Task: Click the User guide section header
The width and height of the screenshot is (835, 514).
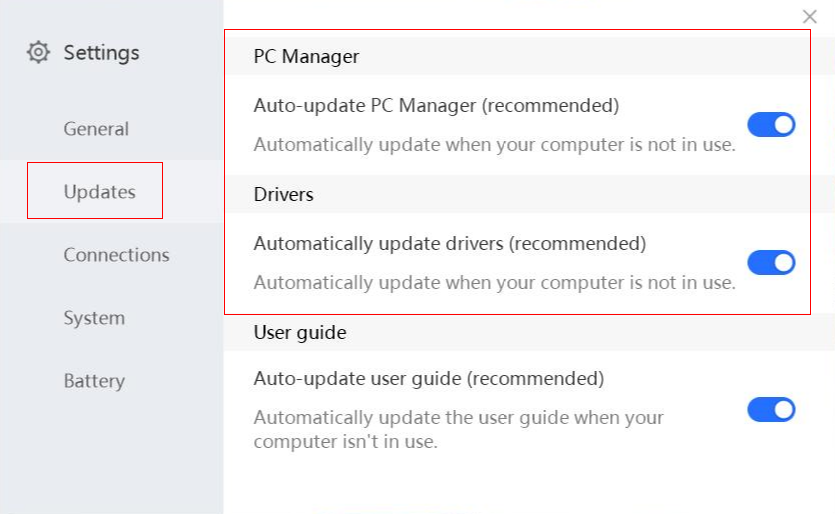Action: tap(300, 333)
